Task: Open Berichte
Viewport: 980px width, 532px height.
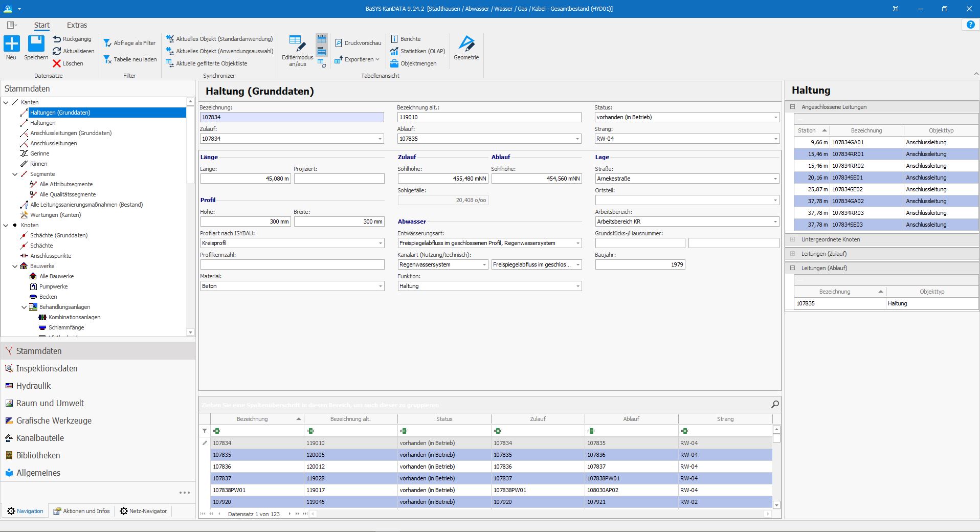Action: (x=406, y=39)
